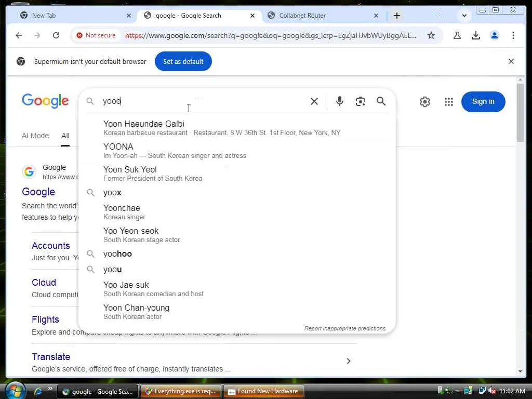Switch to the New Tab tab

[75, 16]
